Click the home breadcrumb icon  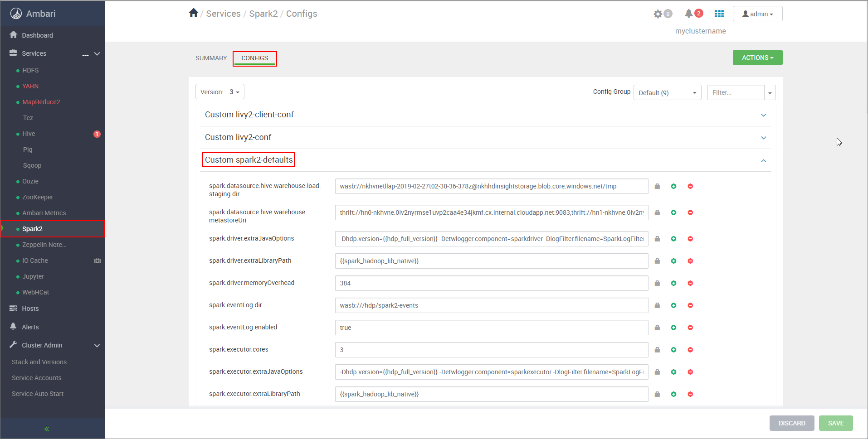click(x=194, y=12)
